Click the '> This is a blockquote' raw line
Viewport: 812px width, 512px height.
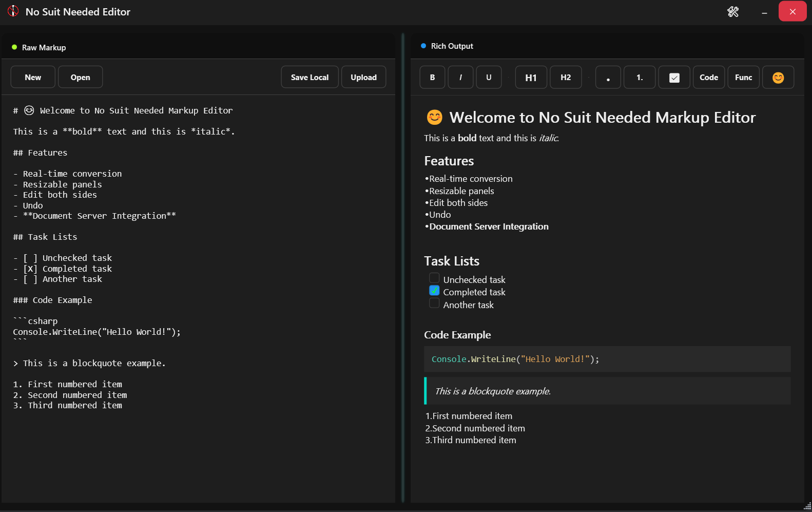point(89,363)
